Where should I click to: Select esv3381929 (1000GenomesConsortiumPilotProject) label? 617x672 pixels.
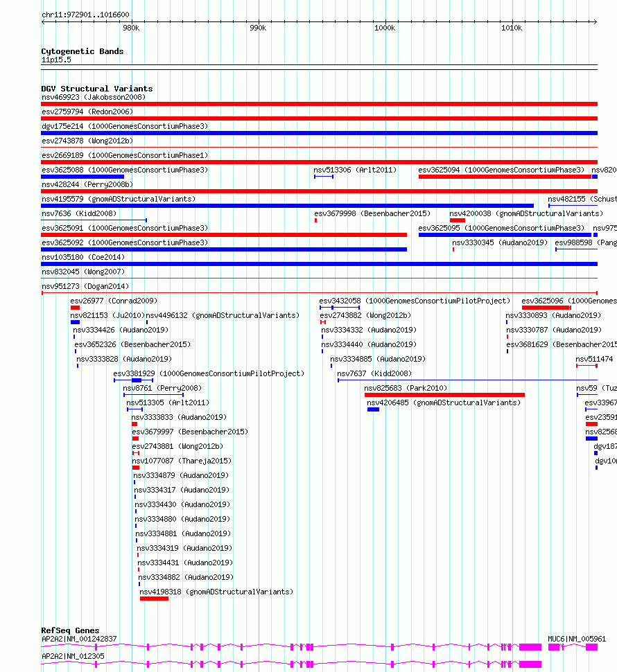[x=209, y=374]
